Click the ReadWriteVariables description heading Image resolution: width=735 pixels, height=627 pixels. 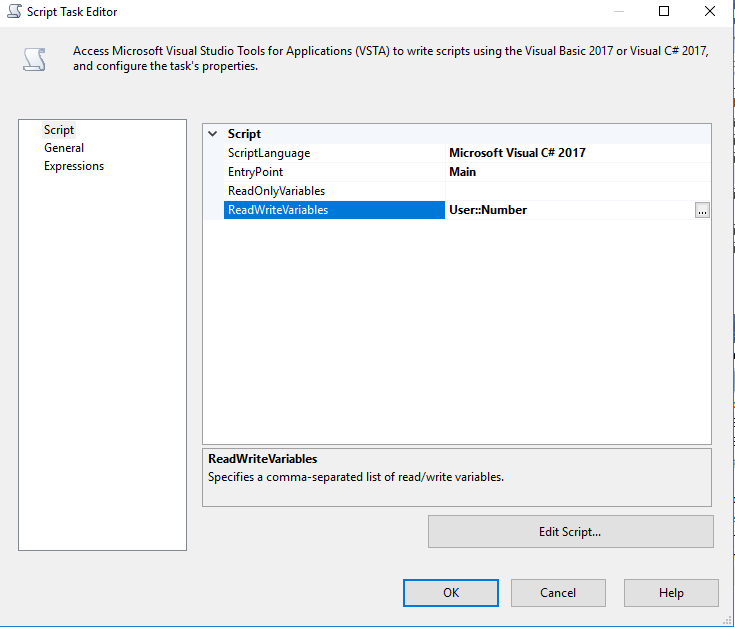click(262, 459)
